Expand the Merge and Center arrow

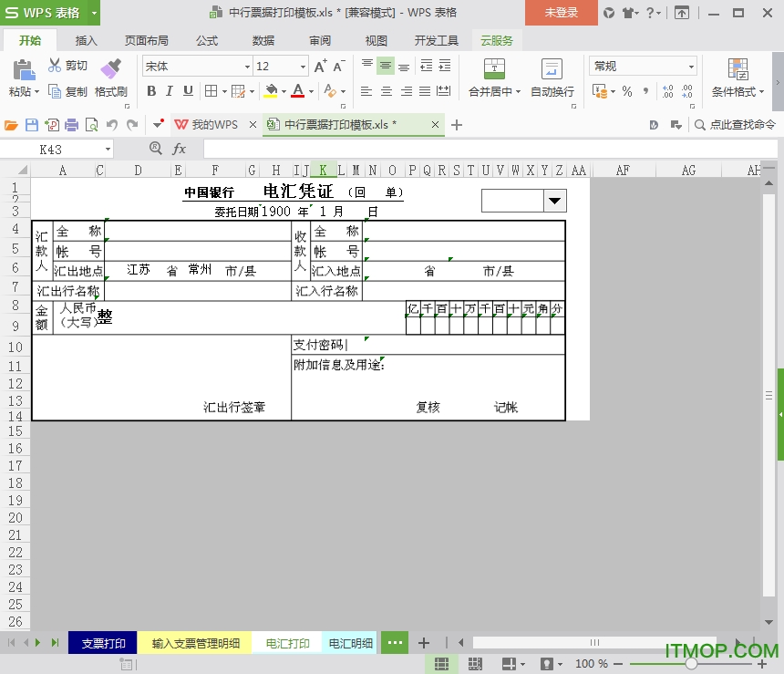pyautogui.click(x=518, y=91)
